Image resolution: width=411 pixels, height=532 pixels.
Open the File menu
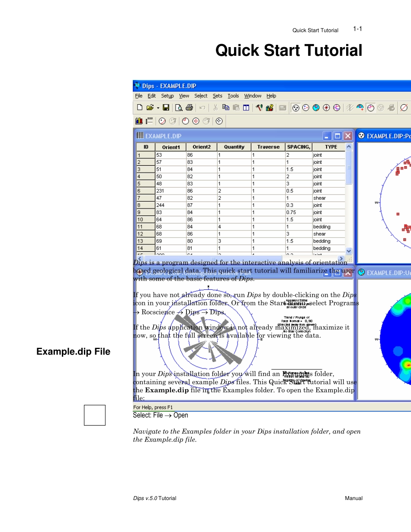[x=138, y=96]
